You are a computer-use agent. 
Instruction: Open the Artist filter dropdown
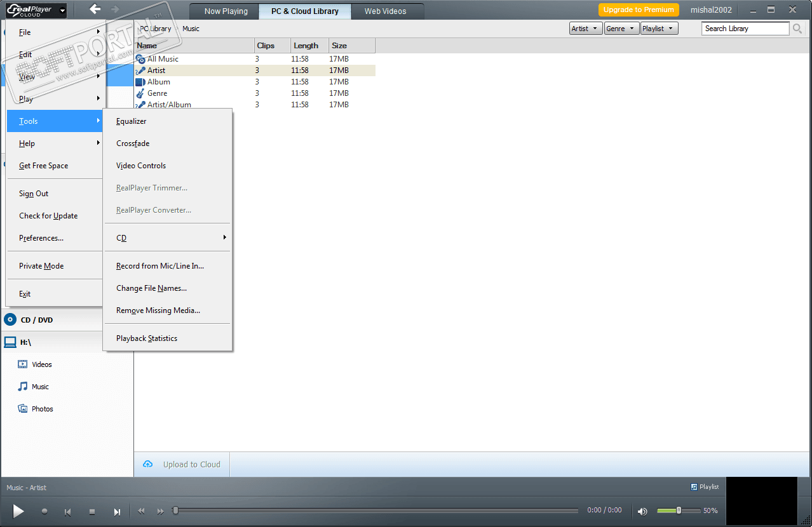point(586,29)
